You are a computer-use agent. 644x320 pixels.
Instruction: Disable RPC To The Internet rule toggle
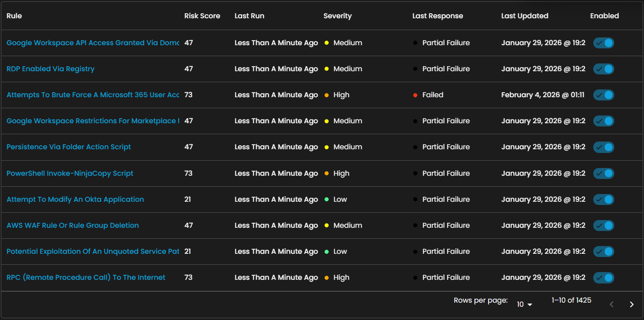pos(603,278)
